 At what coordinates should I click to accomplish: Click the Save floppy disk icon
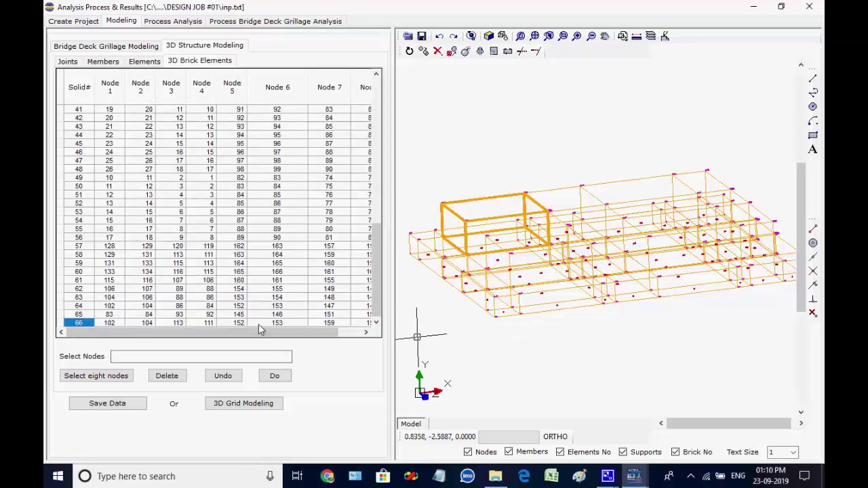pos(422,36)
